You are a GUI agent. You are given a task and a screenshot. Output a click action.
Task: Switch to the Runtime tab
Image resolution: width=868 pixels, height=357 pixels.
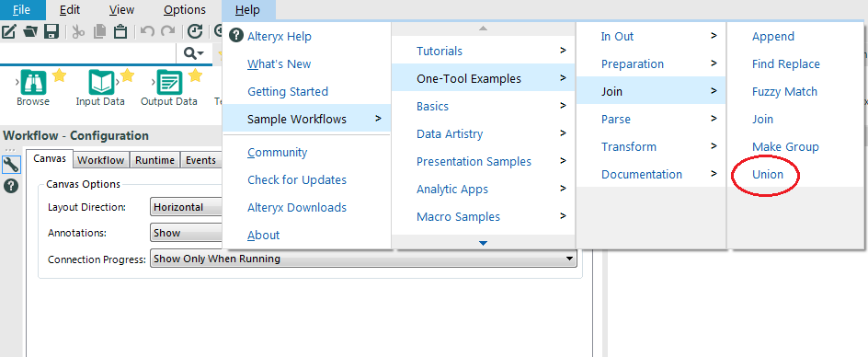[x=155, y=160]
